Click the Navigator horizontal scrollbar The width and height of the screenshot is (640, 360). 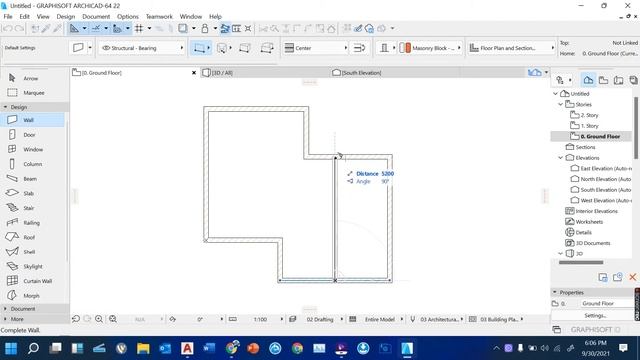[x=581, y=262]
